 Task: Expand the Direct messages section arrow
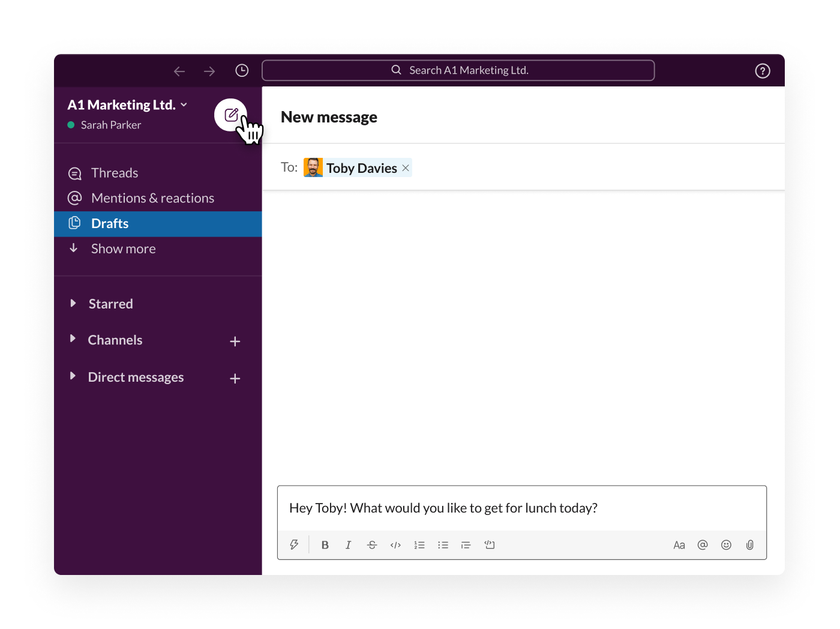point(73,376)
